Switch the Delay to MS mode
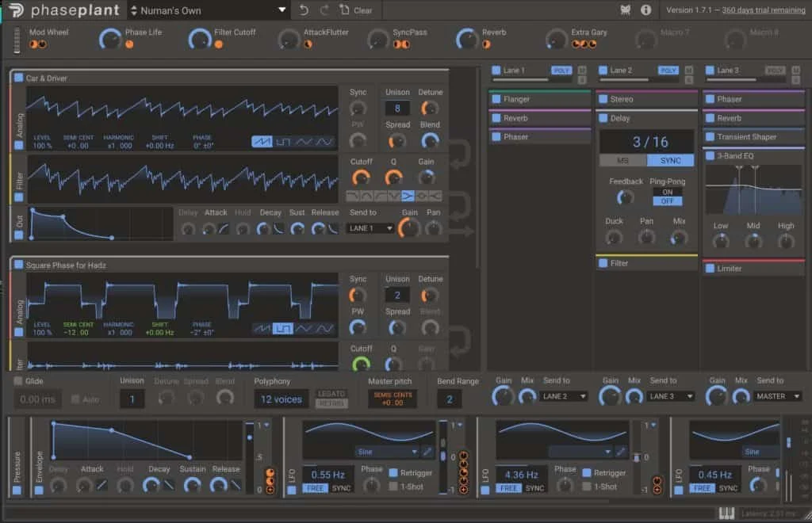 click(624, 160)
